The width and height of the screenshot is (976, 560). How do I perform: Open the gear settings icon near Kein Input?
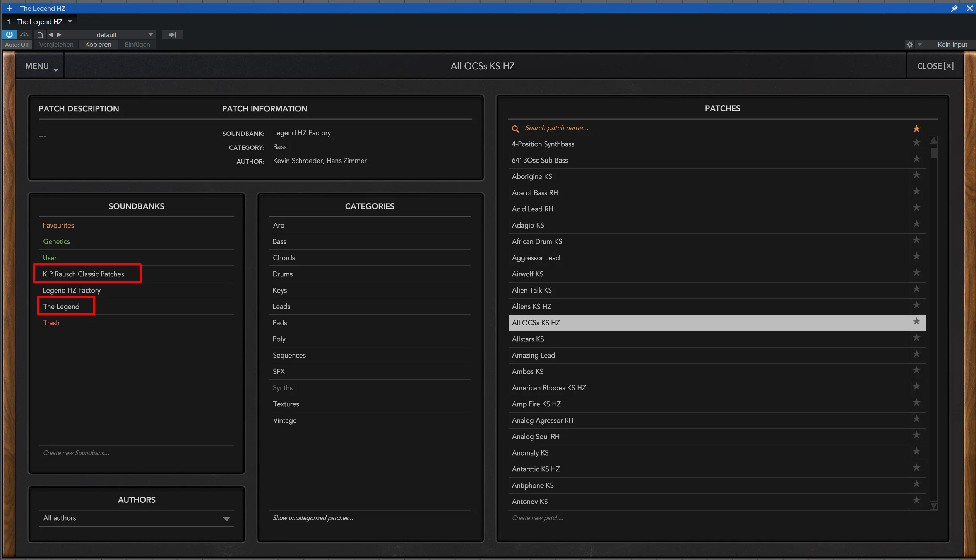click(x=909, y=45)
